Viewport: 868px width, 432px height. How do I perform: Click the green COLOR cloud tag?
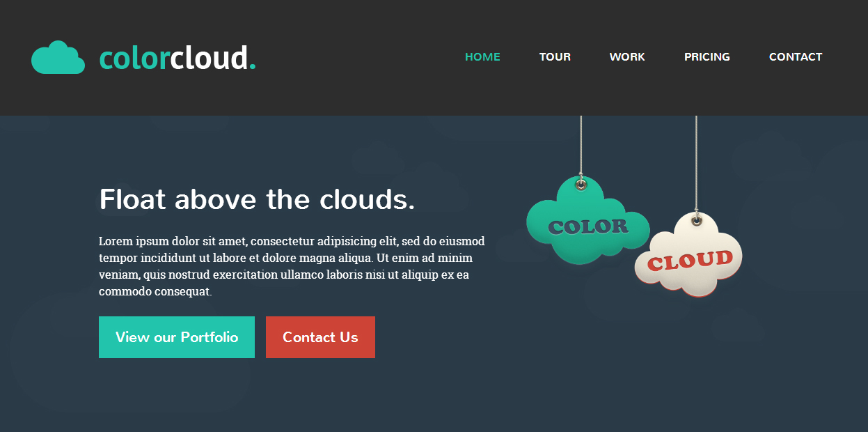587,222
